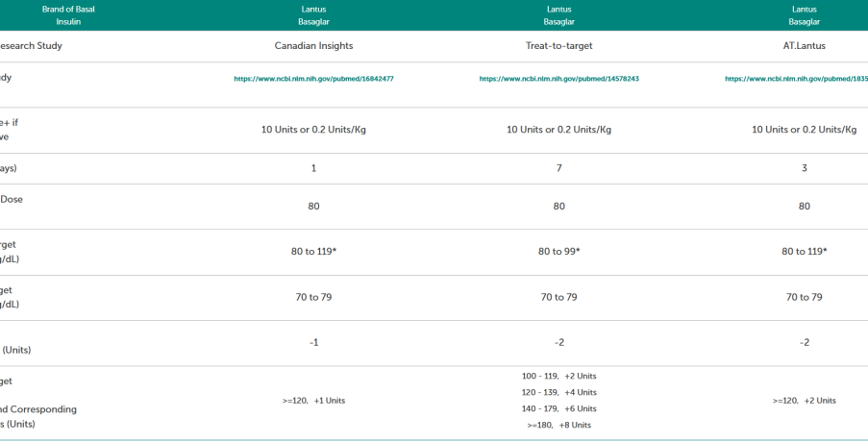Viewport: 868px width, 442px height.
Task: Click the -1 units adjustment cell
Action: [x=313, y=343]
